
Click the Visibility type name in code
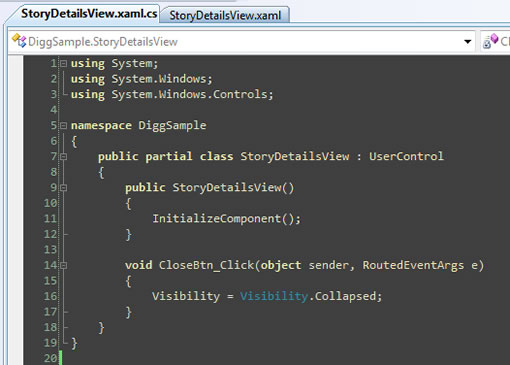274,296
